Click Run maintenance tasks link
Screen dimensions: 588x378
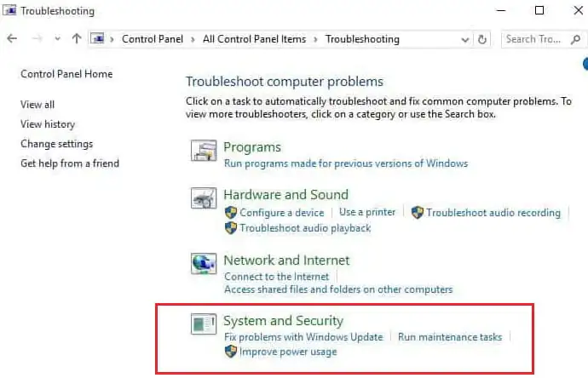tap(450, 337)
